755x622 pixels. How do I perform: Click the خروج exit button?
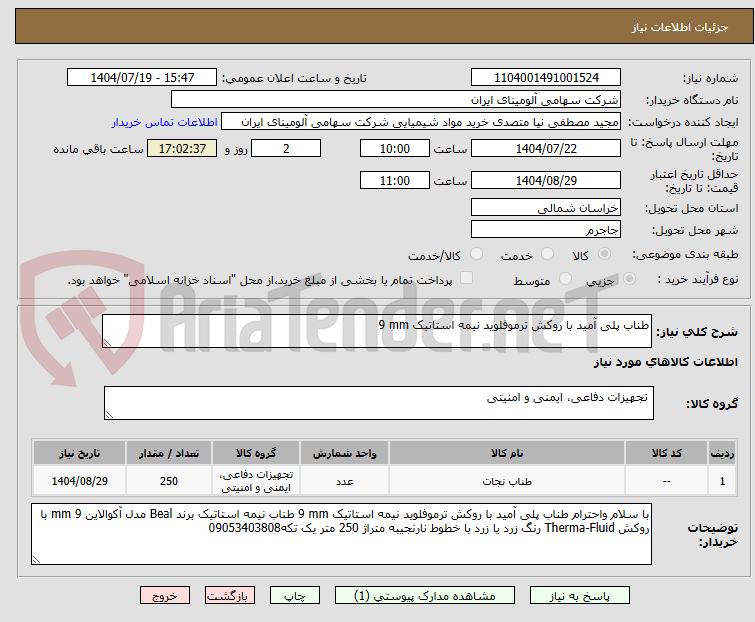click(165, 596)
